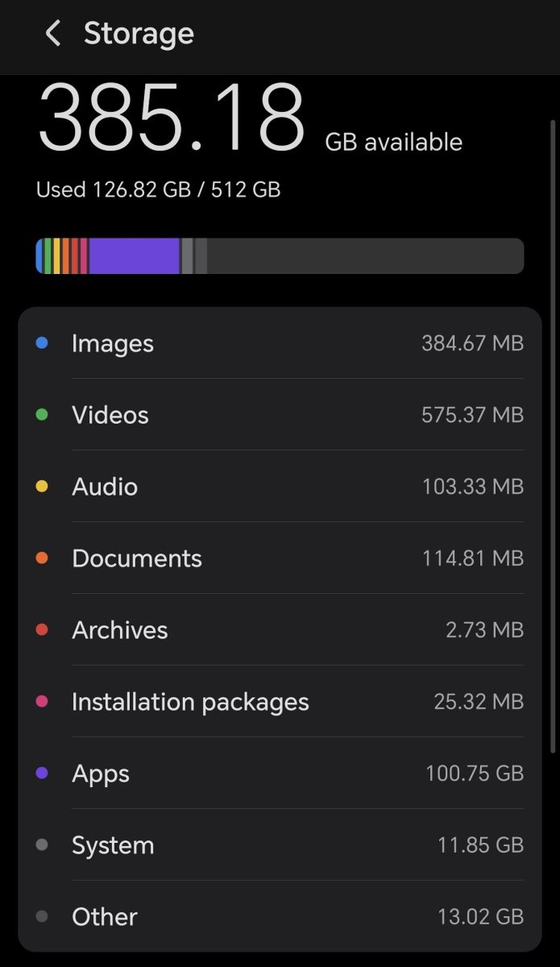
Task: Click the yellow dot icon beside Audio
Action: [40, 487]
